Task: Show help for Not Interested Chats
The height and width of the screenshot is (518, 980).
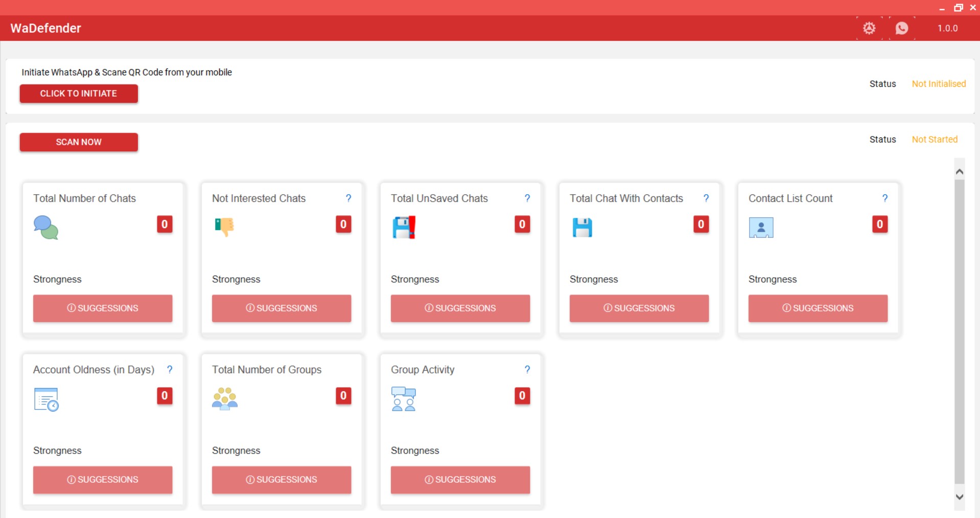Action: pyautogui.click(x=348, y=198)
